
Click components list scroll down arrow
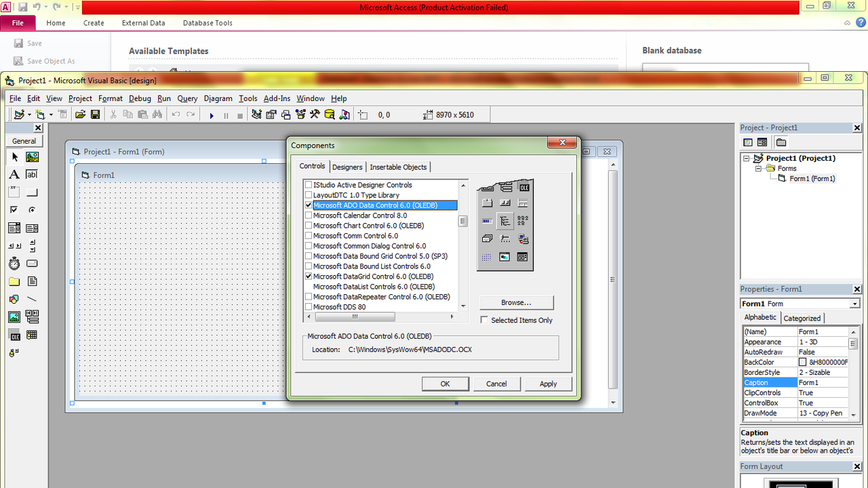(x=463, y=306)
